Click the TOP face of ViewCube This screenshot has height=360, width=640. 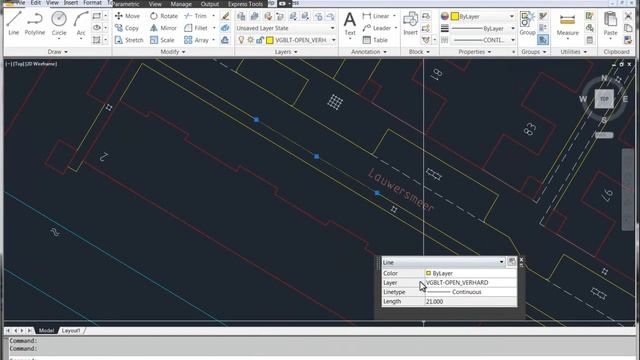click(604, 99)
